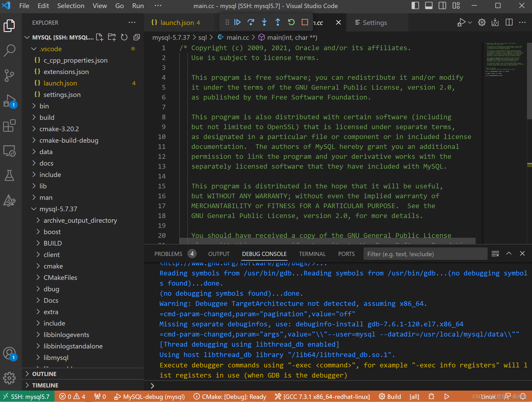Step into in the debug toolbar
532x402 pixels.
(x=264, y=22)
